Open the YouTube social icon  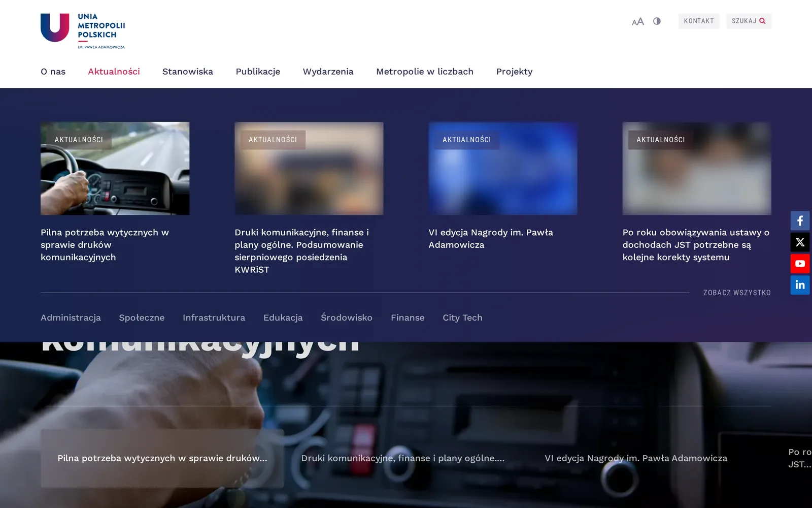point(800,264)
